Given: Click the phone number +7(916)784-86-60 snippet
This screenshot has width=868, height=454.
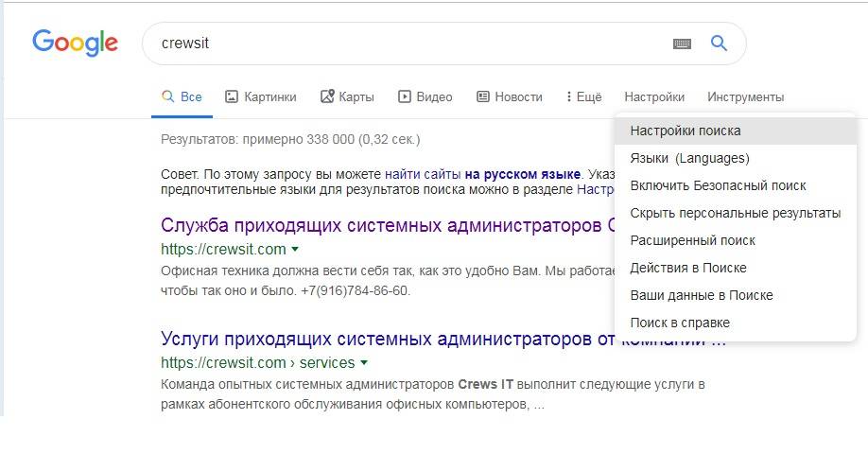Looking at the screenshot, I should [x=355, y=291].
